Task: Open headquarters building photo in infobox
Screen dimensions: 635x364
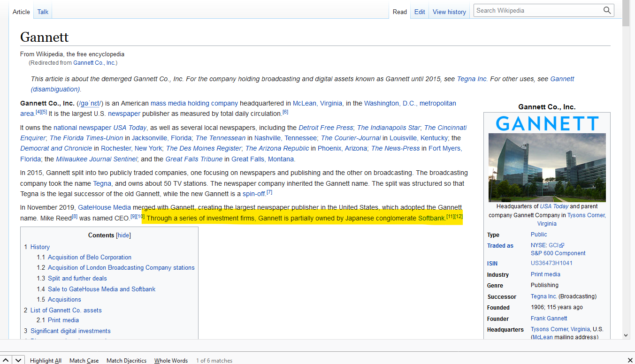Action: coord(547,167)
